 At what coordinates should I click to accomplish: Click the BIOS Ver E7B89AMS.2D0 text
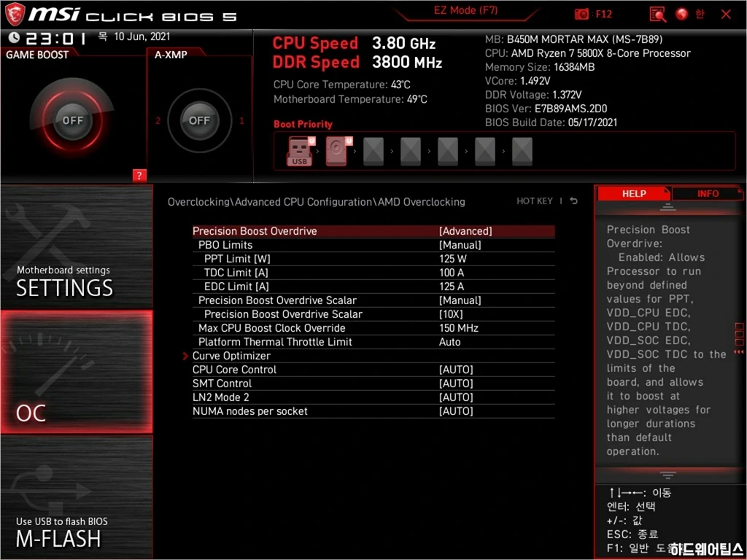[x=546, y=109]
